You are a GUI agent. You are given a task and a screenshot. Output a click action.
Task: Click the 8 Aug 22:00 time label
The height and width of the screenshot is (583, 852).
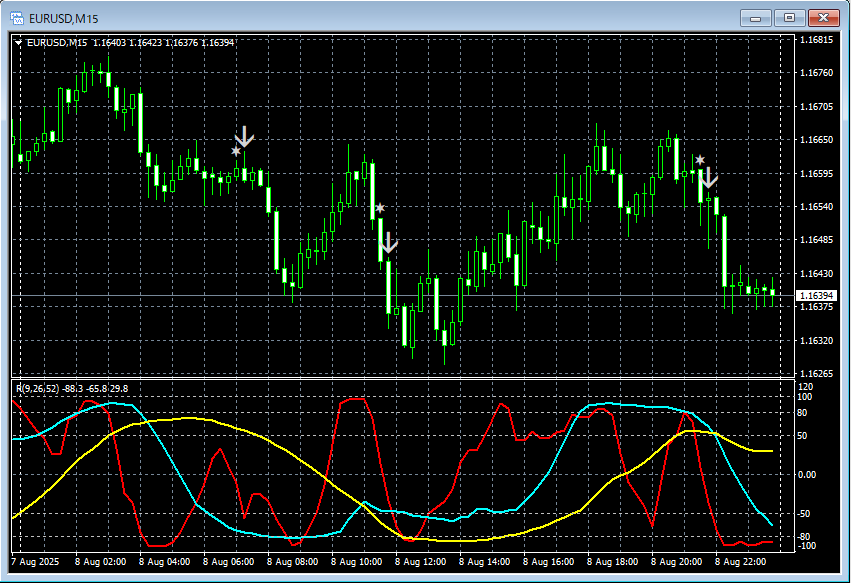click(x=741, y=561)
